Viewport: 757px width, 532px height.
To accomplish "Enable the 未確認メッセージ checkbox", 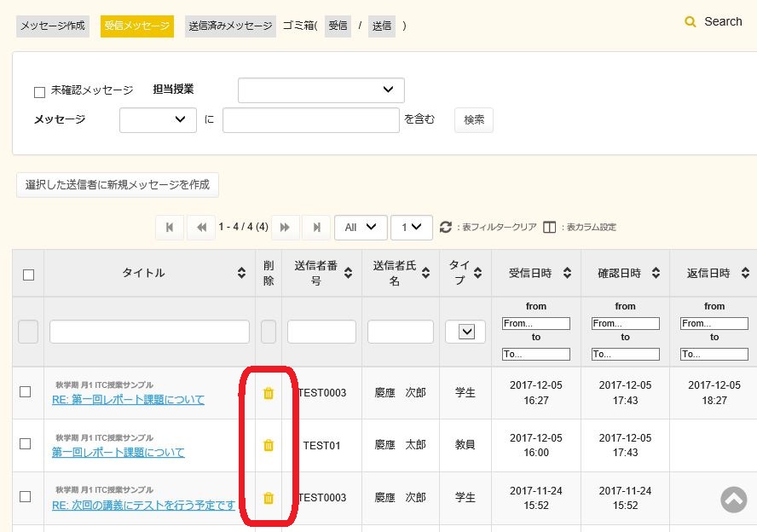I will [39, 92].
